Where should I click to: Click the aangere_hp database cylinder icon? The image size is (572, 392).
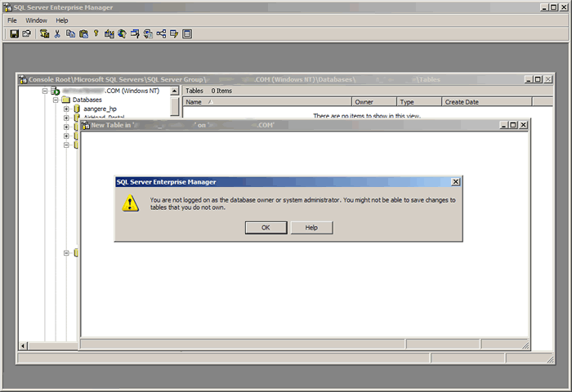tap(77, 109)
